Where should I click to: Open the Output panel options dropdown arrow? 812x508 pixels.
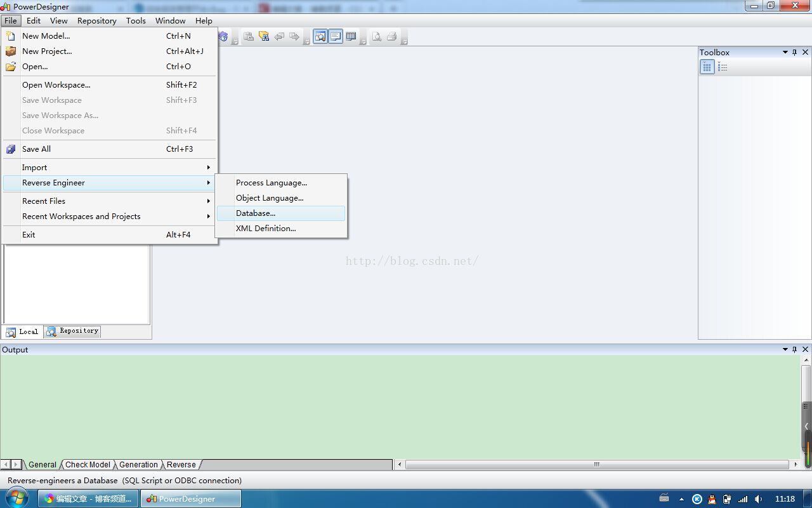pos(785,349)
